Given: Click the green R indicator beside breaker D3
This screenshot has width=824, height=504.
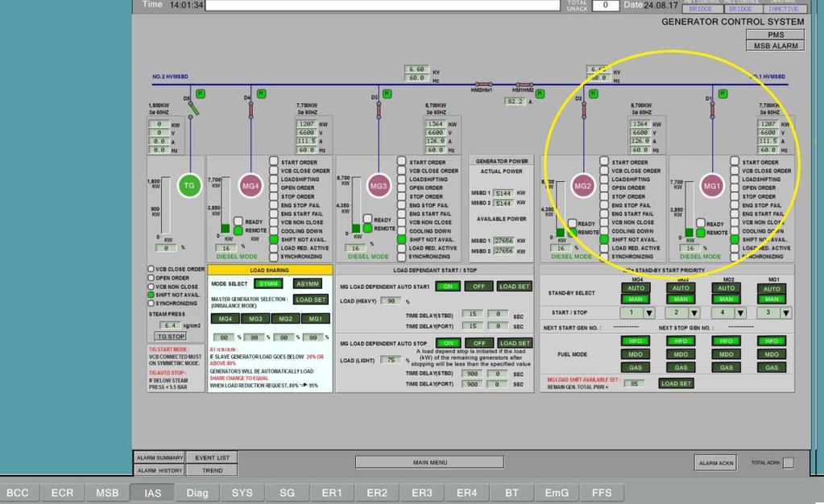Looking at the screenshot, I should click(387, 93).
